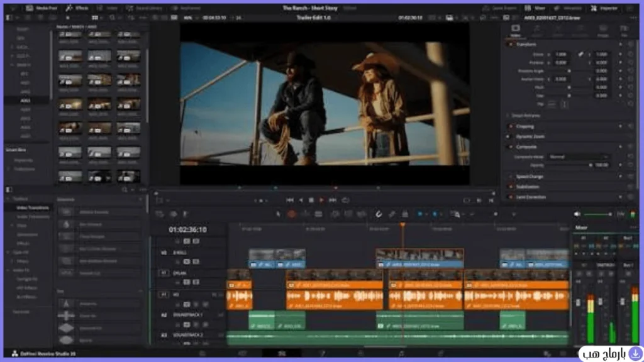Viewport: 644px width, 362px height.
Task: Switch media pool to thumbnail view
Action: pos(94,18)
